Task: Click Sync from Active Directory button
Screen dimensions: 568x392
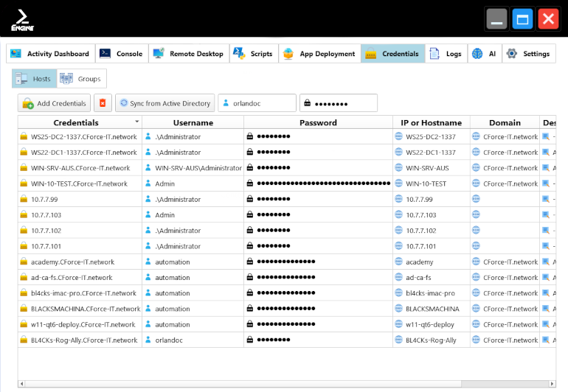Action: 164,104
